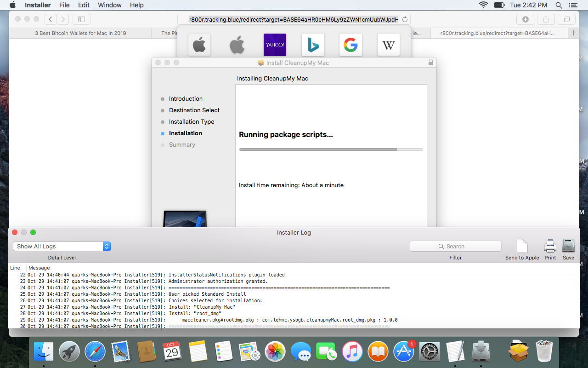Click the log filter Search field
The image size is (588, 368).
coord(455,247)
